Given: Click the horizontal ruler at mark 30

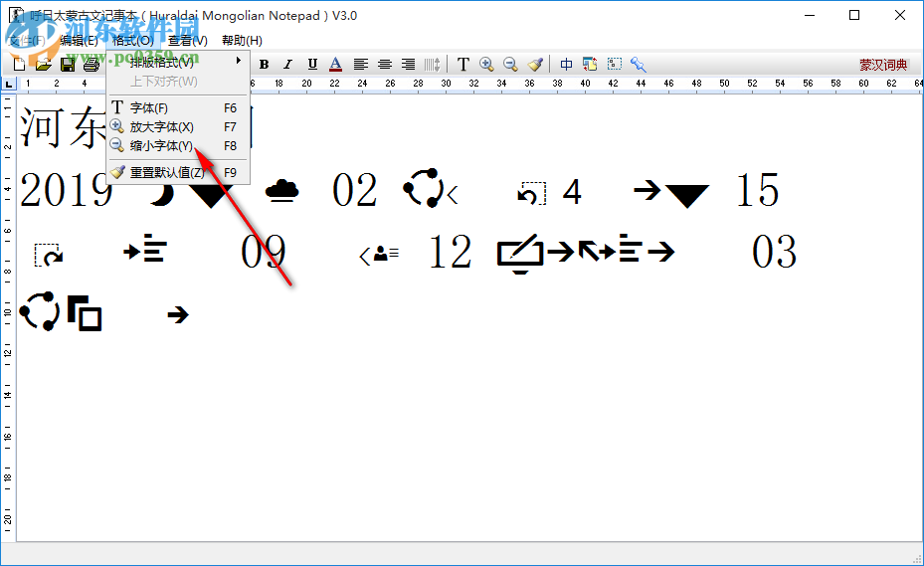Looking at the screenshot, I should click(447, 84).
